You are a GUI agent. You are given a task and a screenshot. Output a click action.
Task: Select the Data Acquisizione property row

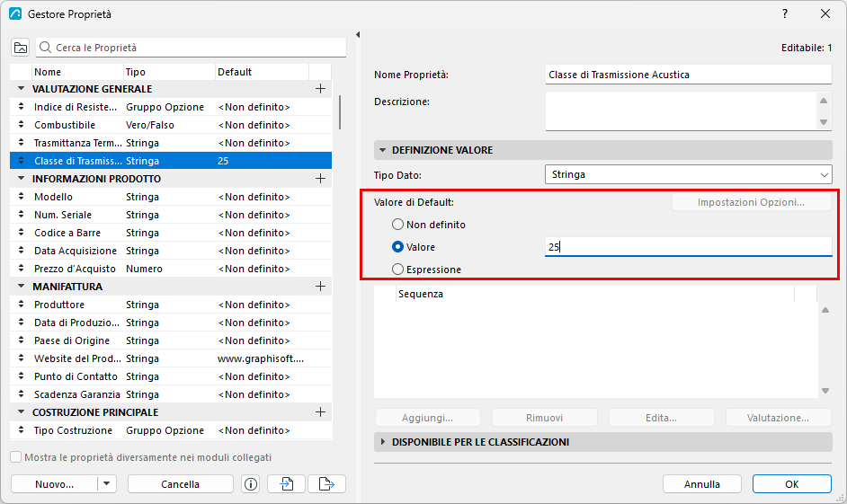click(171, 251)
